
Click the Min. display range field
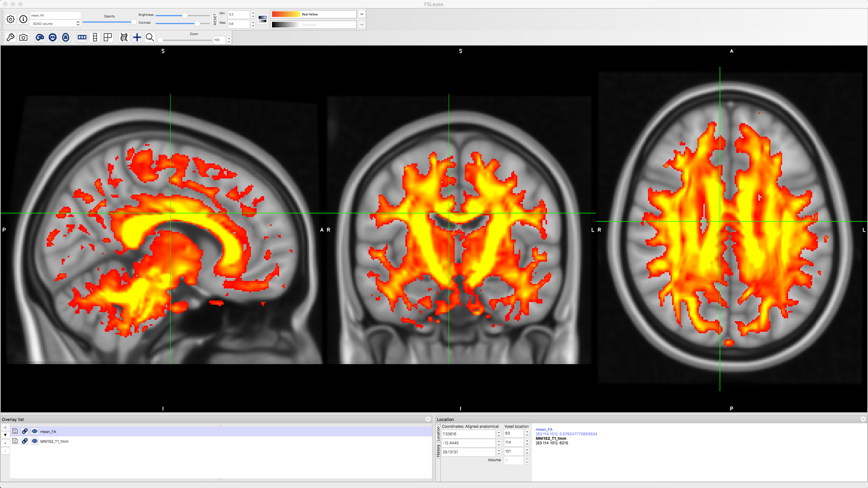coord(238,14)
